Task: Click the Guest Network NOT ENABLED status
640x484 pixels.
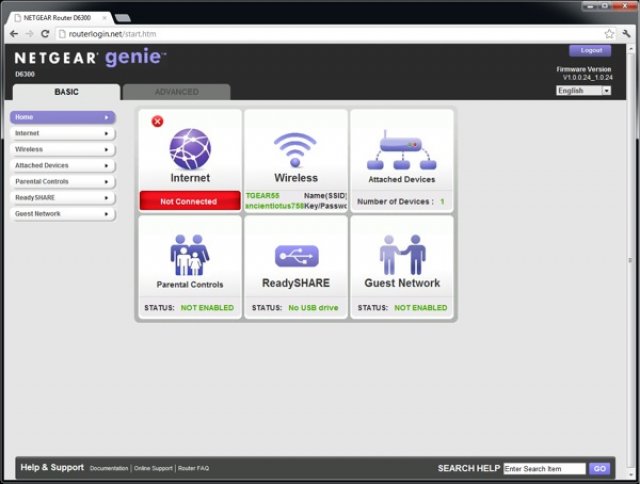Action: pos(420,308)
